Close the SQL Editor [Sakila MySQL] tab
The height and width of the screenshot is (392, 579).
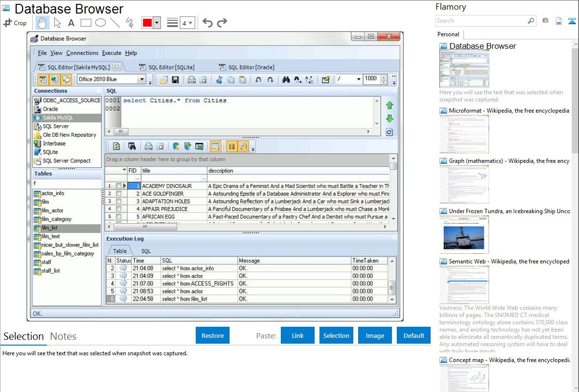116,67
